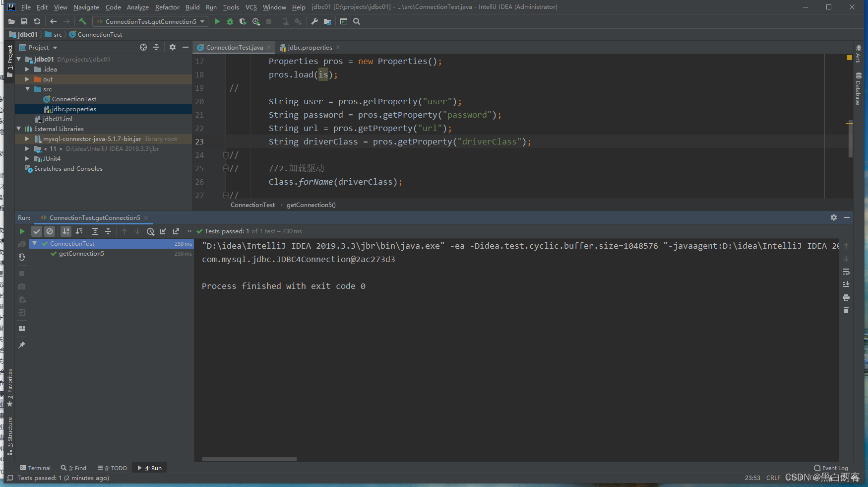Screen dimensions: 868x487
Task: Collapse the jdbc01 project root node
Action: 19,59
